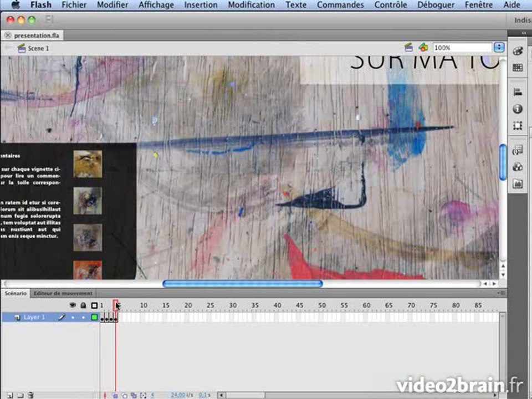
Task: Open the zoom level dropdown arrows
Action: point(499,48)
